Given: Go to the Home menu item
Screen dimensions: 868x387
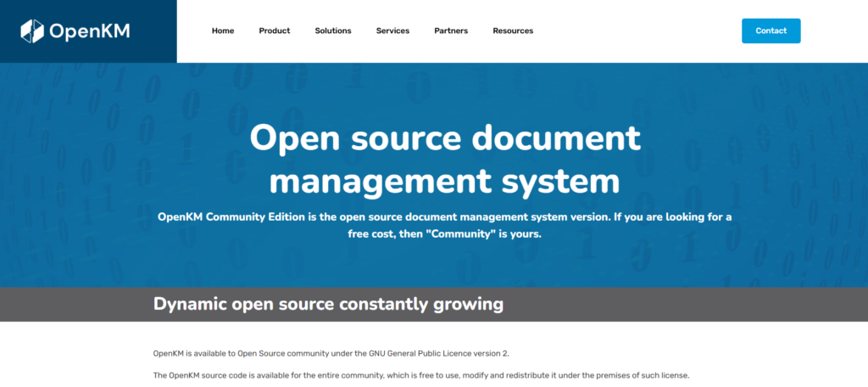Looking at the screenshot, I should (x=223, y=31).
